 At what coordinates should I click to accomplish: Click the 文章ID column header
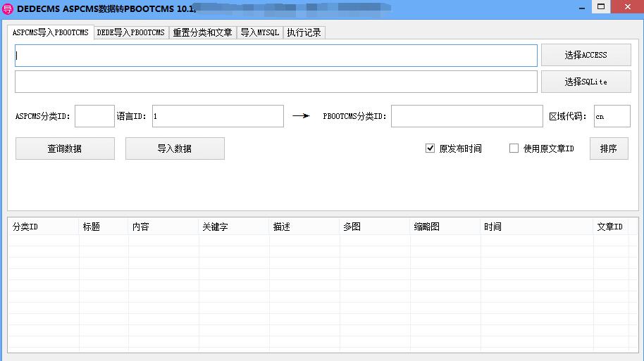pyautogui.click(x=611, y=227)
